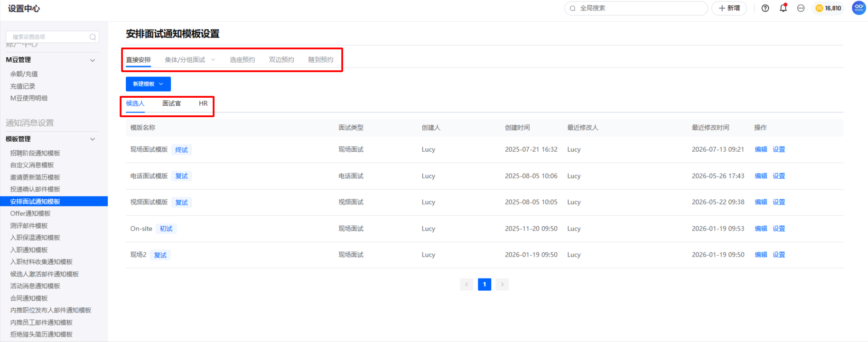Screen dimensions: 868x342
Task: Open 设置 for 电话面试模版 row
Action: click(x=779, y=176)
